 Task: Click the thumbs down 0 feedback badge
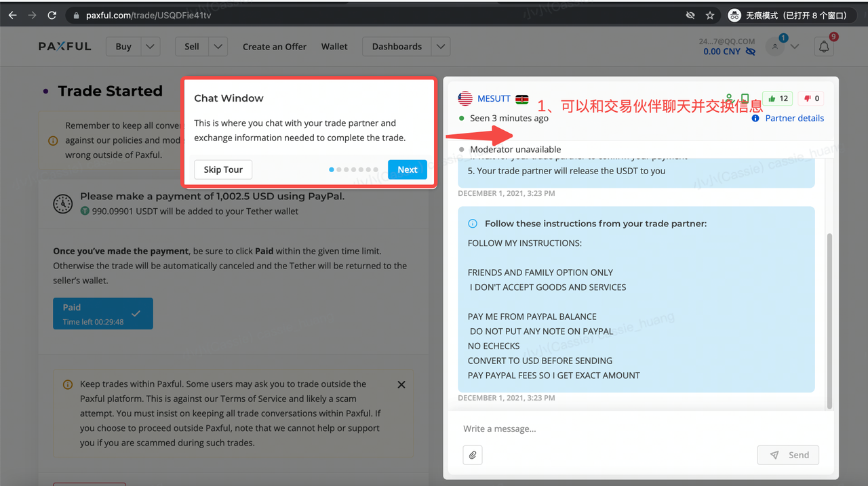[x=811, y=98]
